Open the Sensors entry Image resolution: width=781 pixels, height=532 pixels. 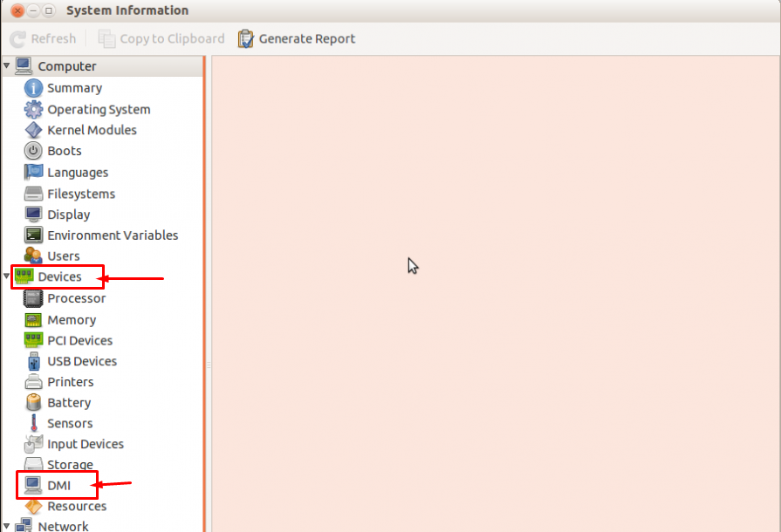coord(70,423)
